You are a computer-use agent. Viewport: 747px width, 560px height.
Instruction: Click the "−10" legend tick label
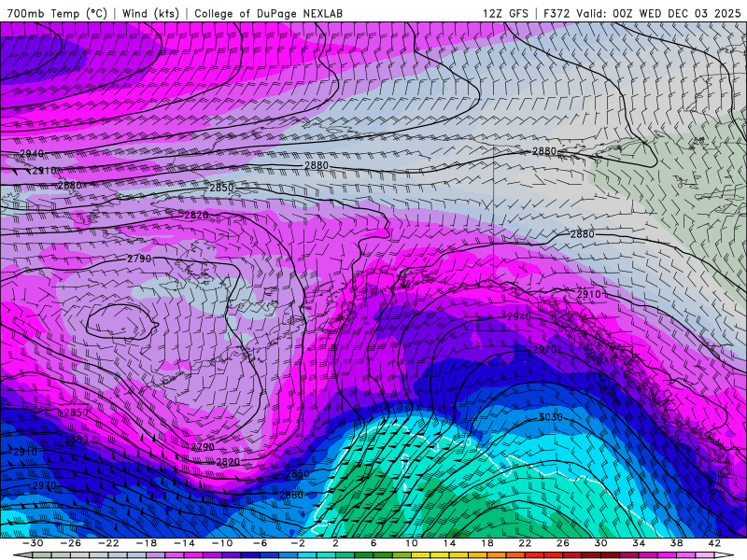(222, 543)
